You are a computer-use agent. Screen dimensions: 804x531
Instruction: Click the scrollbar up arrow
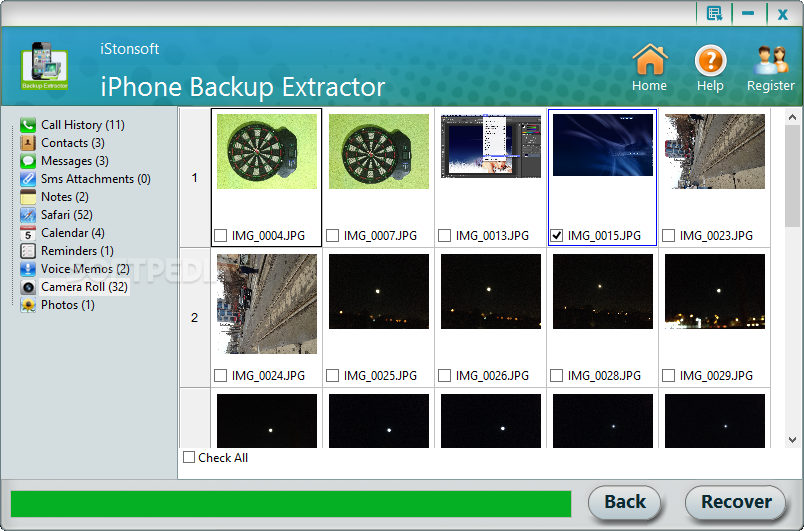(792, 117)
